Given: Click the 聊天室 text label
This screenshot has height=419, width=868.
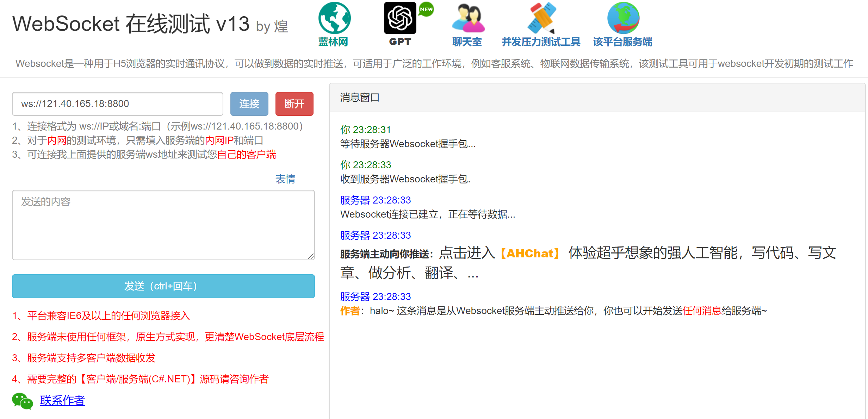Looking at the screenshot, I should (x=467, y=42).
